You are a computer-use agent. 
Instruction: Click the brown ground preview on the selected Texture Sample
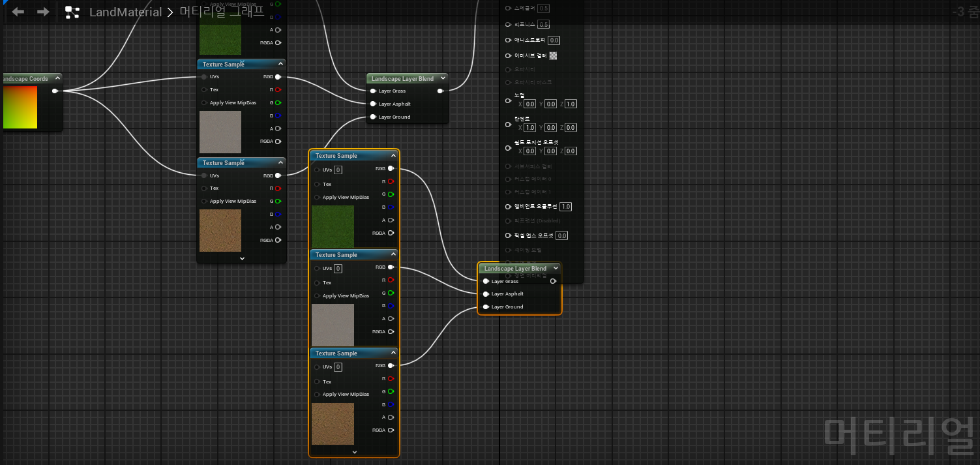pyautogui.click(x=333, y=424)
